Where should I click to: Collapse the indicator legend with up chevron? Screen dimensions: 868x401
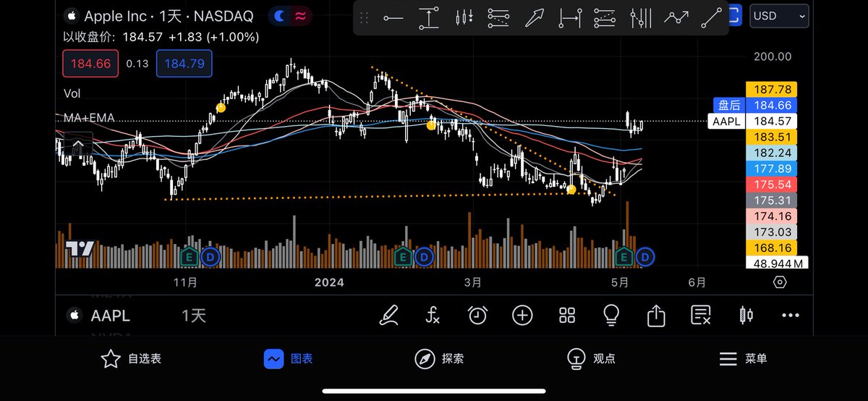pos(78,145)
